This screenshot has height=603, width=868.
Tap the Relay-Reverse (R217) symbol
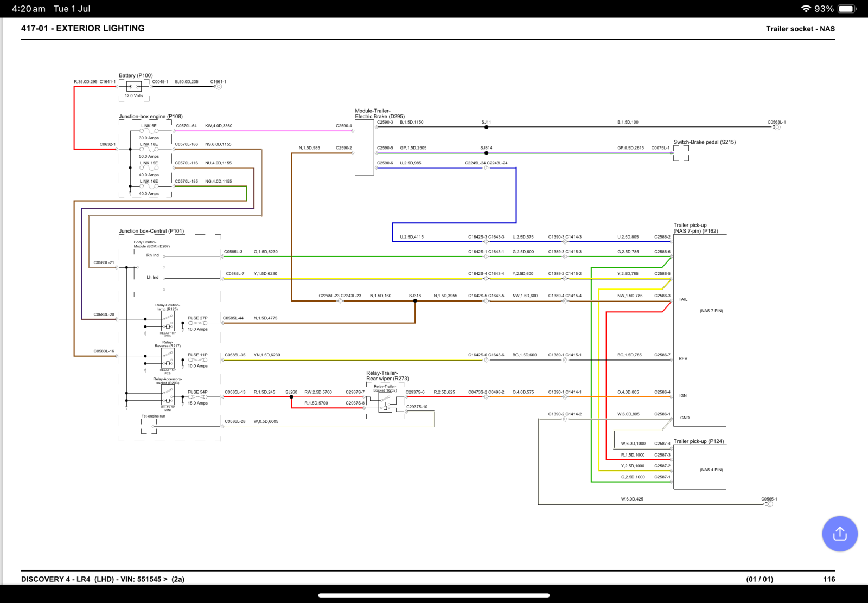click(x=168, y=358)
